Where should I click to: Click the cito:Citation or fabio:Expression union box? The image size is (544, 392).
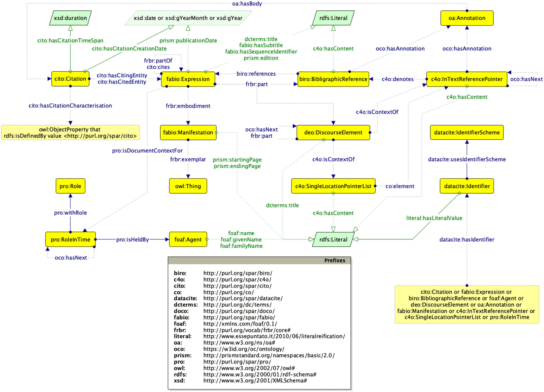click(466, 304)
